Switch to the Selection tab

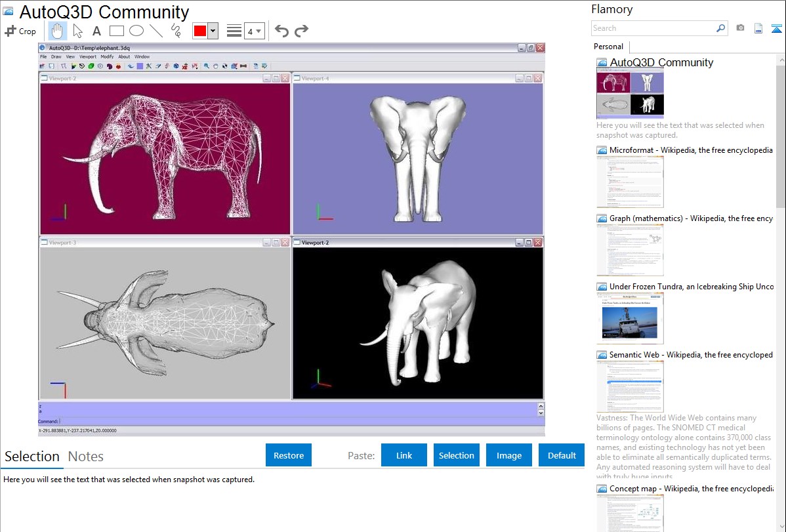coord(32,457)
